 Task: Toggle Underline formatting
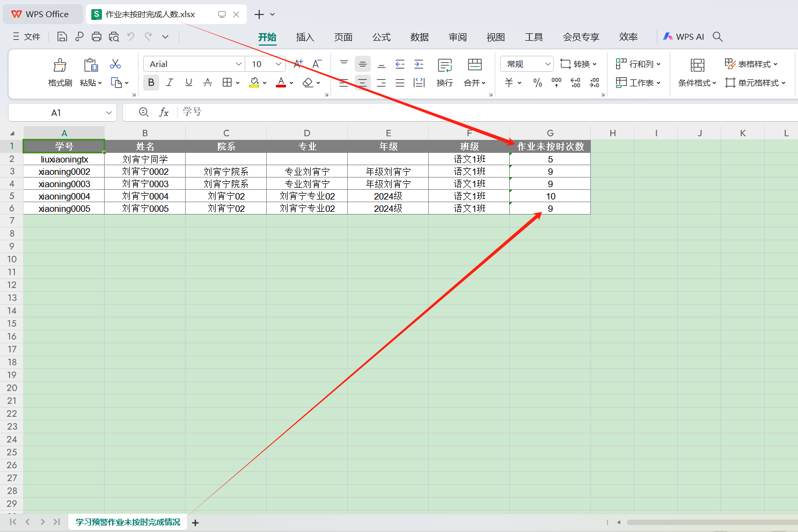tap(188, 83)
